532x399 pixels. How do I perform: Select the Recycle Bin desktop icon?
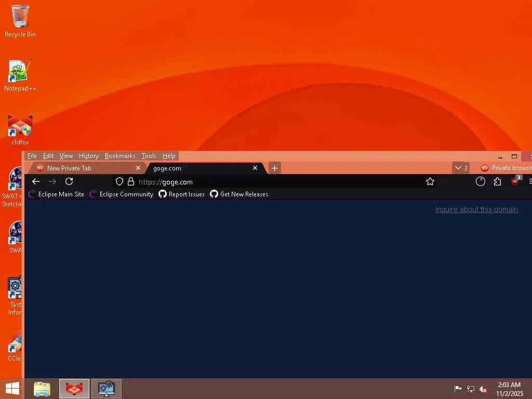(x=20, y=21)
